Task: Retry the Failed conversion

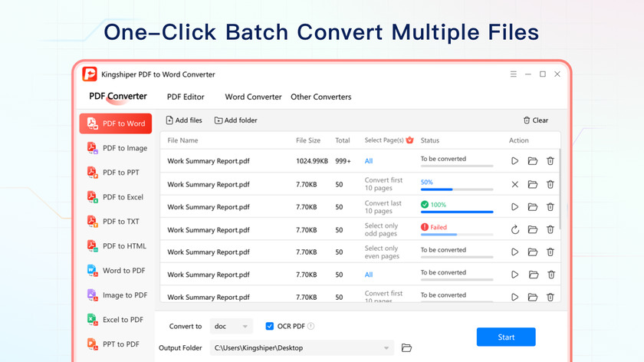Action: 515,229
